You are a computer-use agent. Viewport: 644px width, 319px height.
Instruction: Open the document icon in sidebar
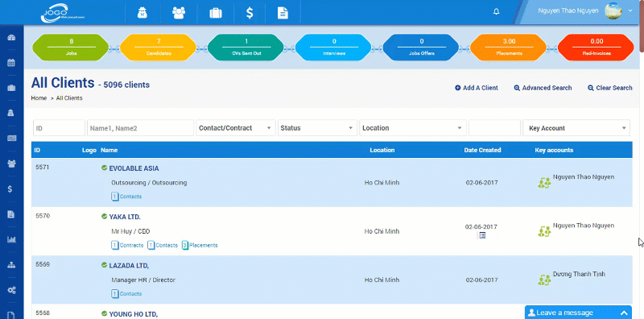pos(11,214)
